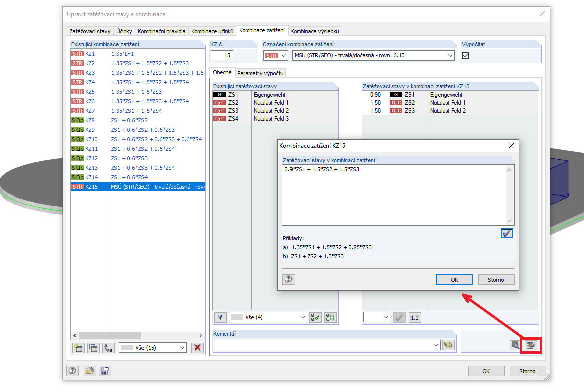Open help in KZ15 popup dialog
Viewport: 584px width, 392px height.
tap(288, 279)
